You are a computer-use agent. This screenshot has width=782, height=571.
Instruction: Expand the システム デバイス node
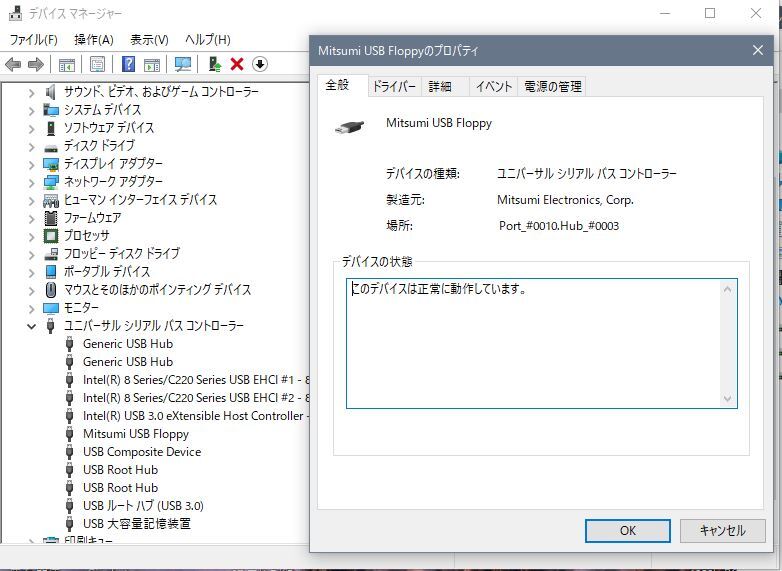pos(31,111)
